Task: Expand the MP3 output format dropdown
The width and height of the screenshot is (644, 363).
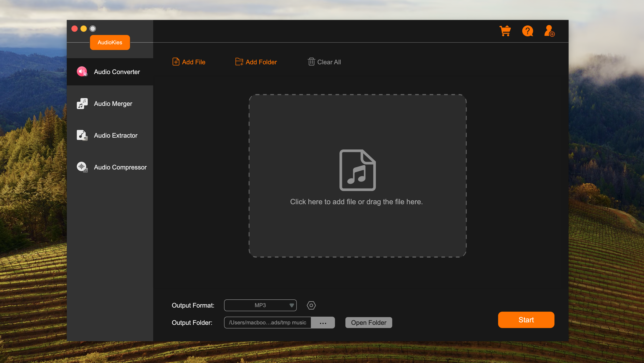Action: tap(260, 305)
